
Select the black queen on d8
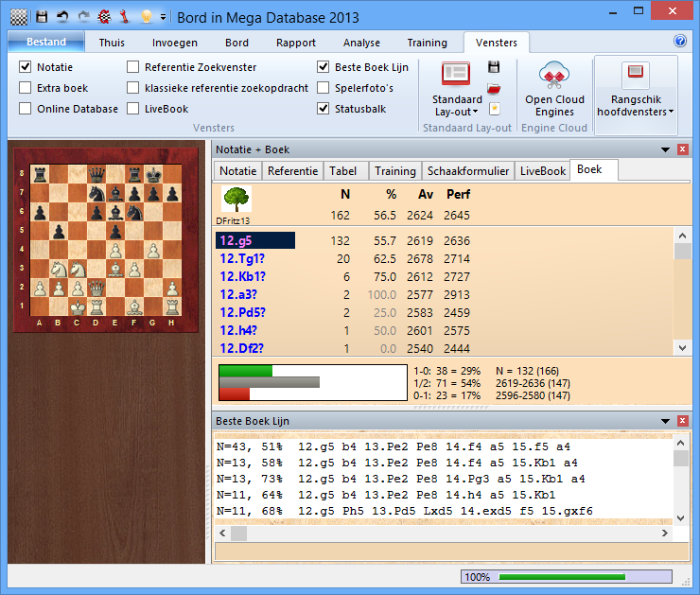tap(96, 174)
